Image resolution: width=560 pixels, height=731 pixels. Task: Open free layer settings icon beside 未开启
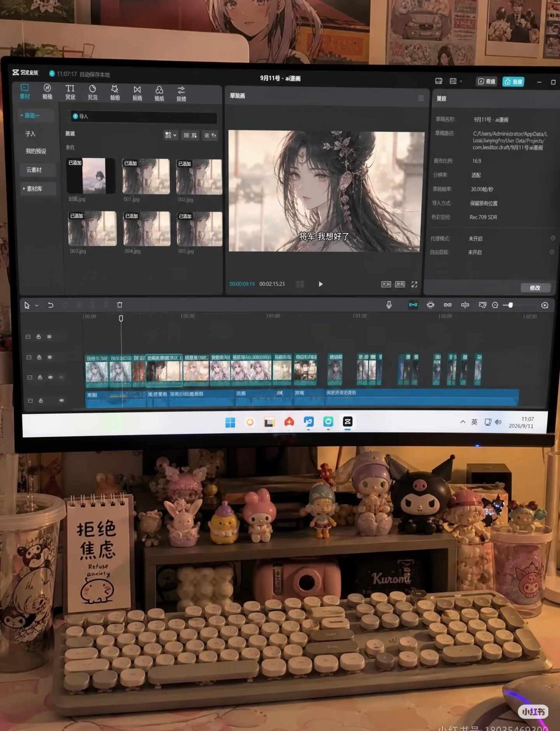point(552,252)
